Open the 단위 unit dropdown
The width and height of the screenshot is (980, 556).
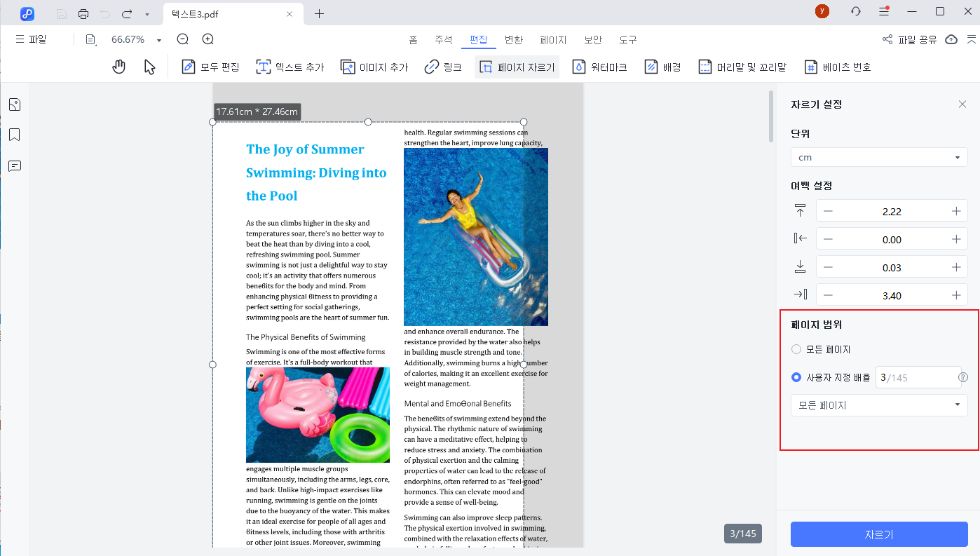[x=878, y=156]
